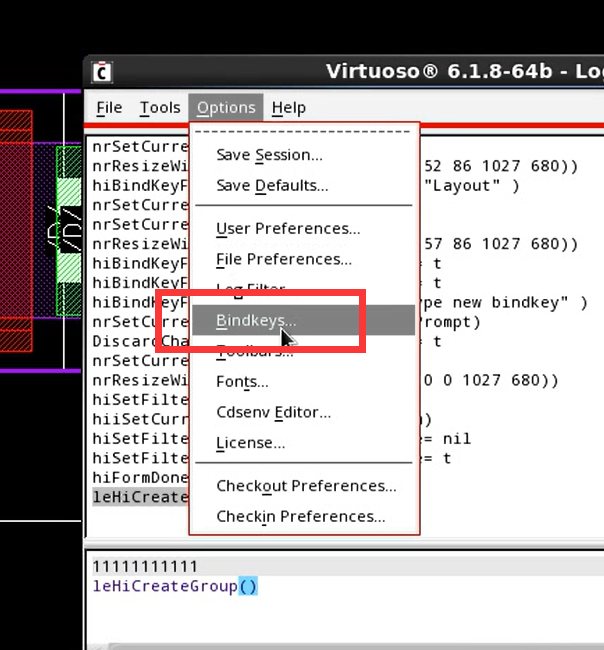This screenshot has height=650, width=604.
Task: Select the red hatched layout shape
Action: coord(16,231)
